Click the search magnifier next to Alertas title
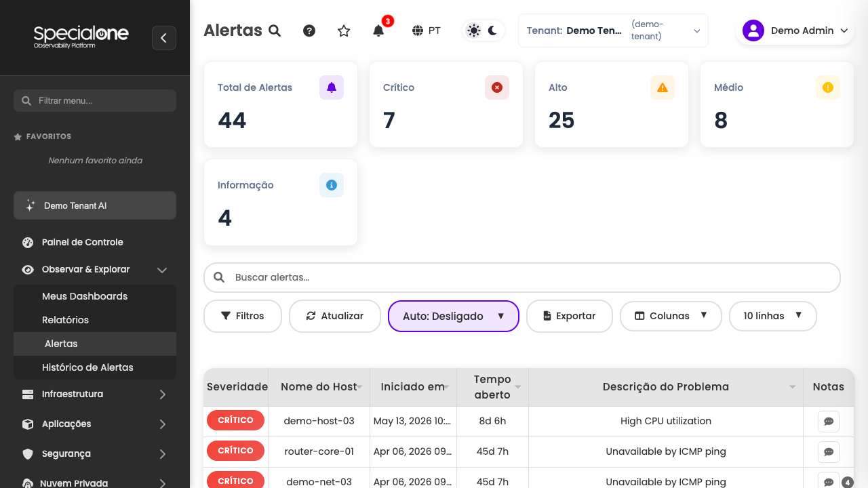The image size is (868, 488). tap(275, 30)
